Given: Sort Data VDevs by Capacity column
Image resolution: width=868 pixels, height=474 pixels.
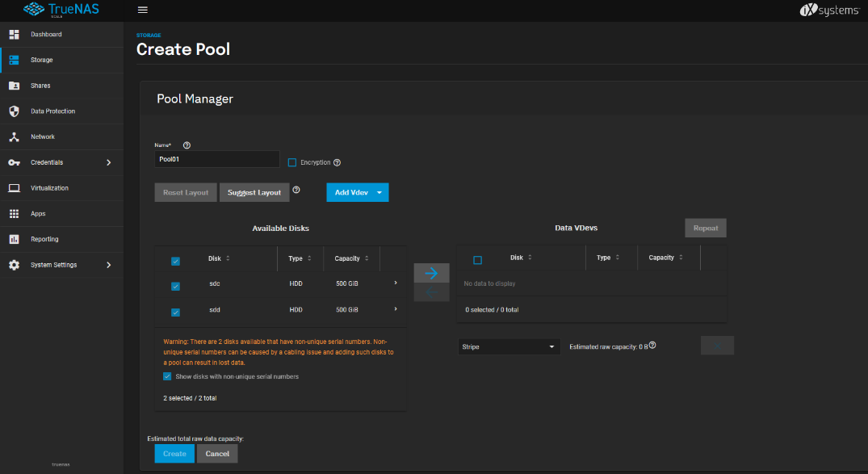Looking at the screenshot, I should coord(666,258).
